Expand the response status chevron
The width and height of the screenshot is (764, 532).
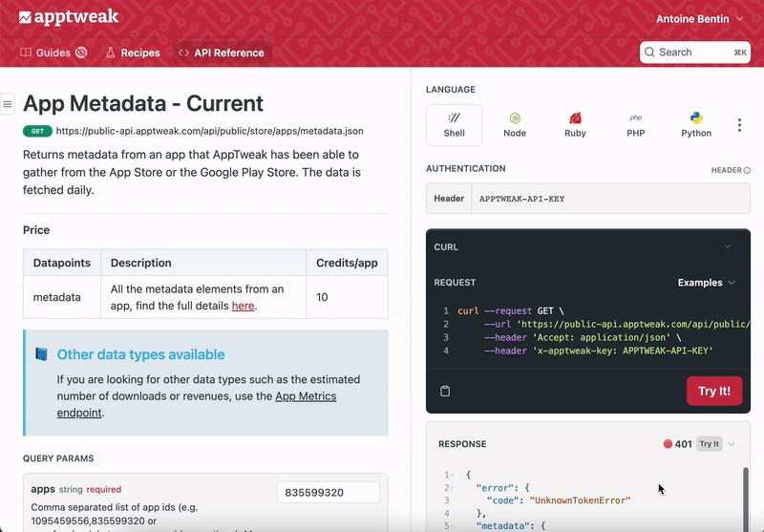pos(732,444)
